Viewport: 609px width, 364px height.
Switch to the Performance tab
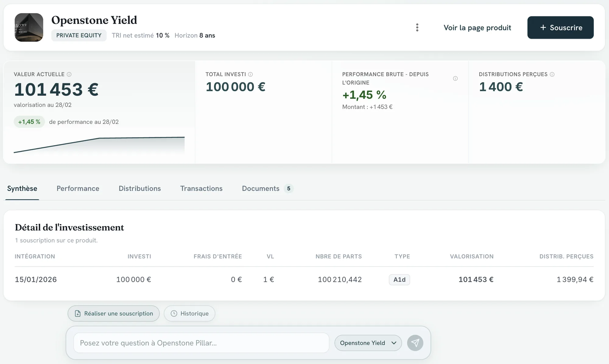pos(78,188)
